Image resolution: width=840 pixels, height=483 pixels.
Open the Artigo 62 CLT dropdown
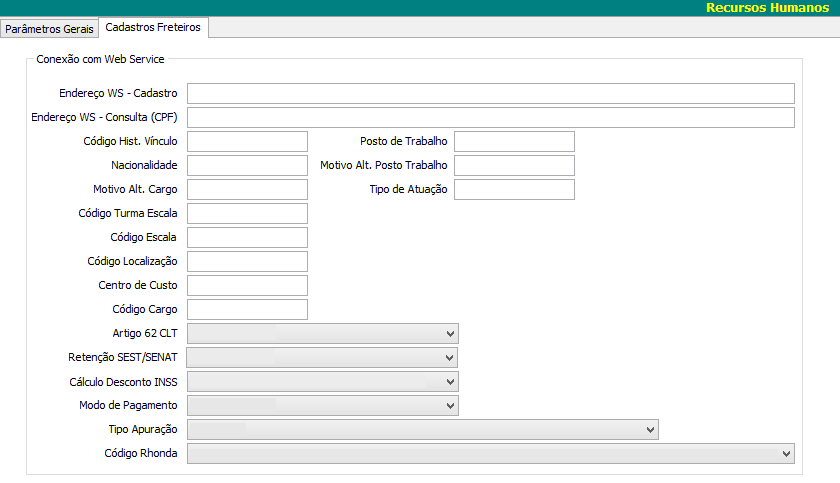pos(322,334)
